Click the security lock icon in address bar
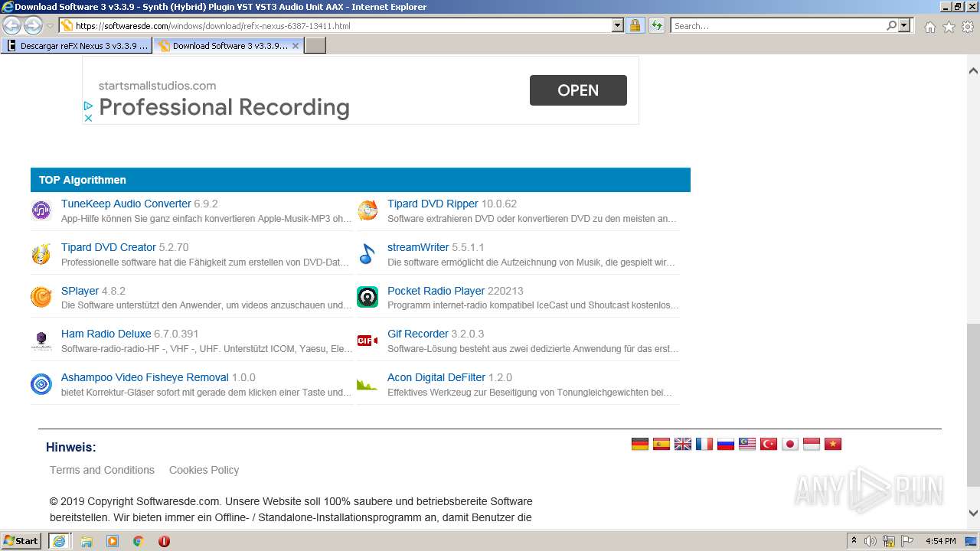Image resolution: width=980 pixels, height=551 pixels. [635, 26]
